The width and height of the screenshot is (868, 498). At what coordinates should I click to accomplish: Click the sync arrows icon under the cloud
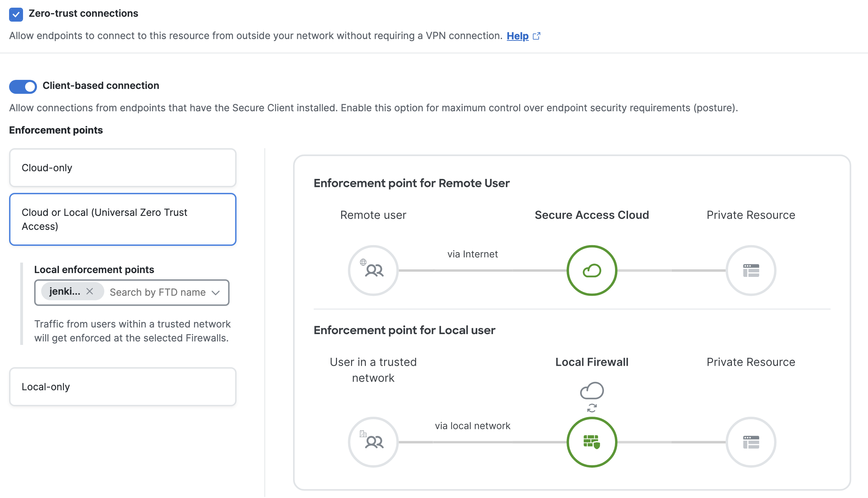pyautogui.click(x=592, y=408)
